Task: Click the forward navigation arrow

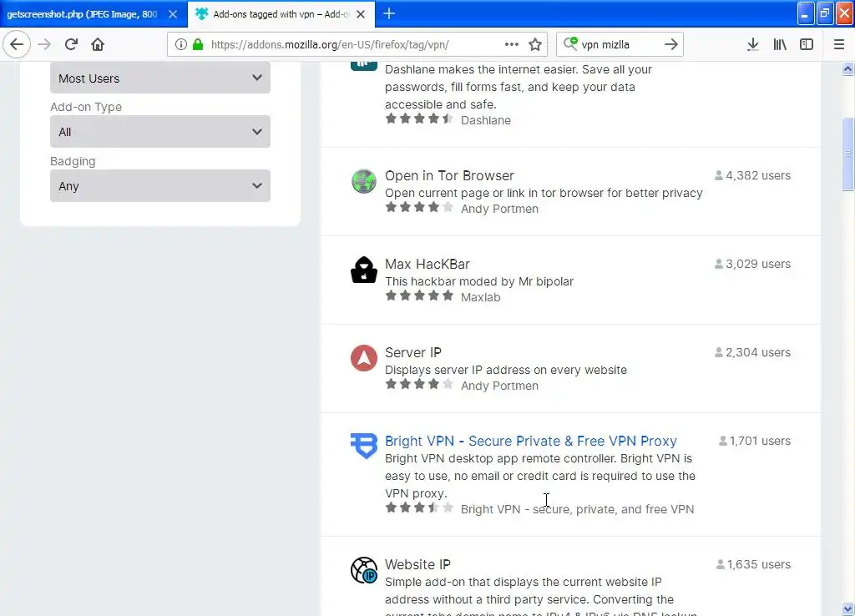Action: click(x=44, y=44)
